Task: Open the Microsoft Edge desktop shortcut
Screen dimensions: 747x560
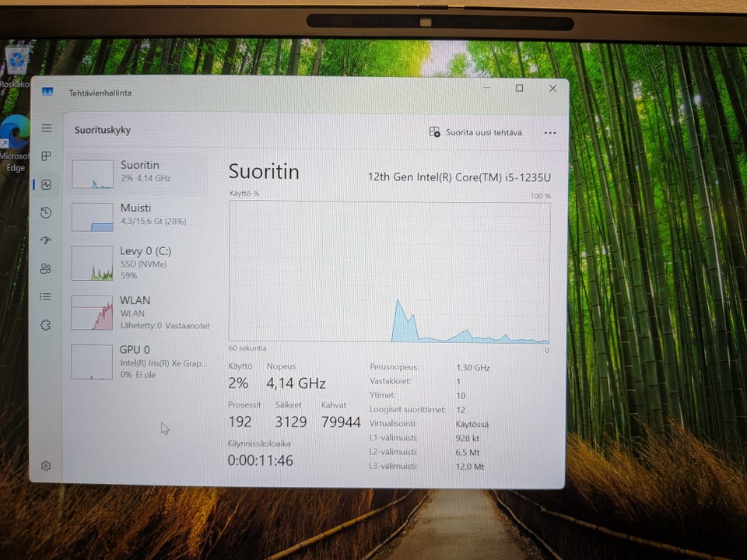Action: pos(15,143)
